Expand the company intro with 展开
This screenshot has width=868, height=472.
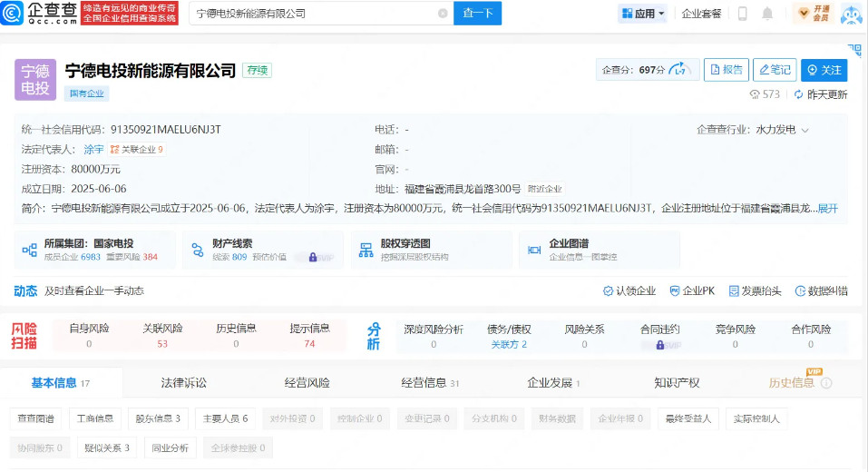coord(828,209)
